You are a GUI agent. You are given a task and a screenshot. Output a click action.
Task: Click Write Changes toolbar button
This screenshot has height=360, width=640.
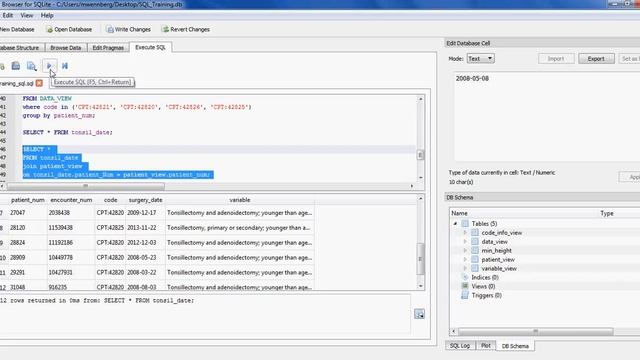128,29
